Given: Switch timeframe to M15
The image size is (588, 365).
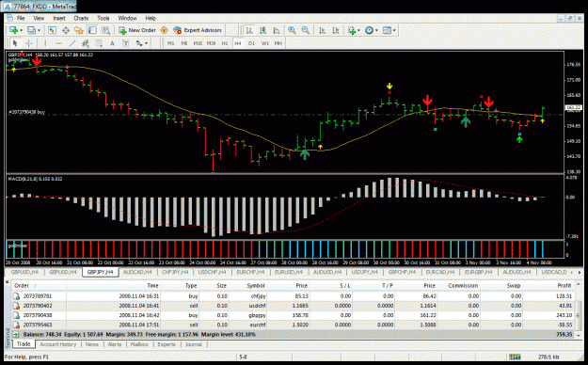Looking at the screenshot, I should coord(198,43).
